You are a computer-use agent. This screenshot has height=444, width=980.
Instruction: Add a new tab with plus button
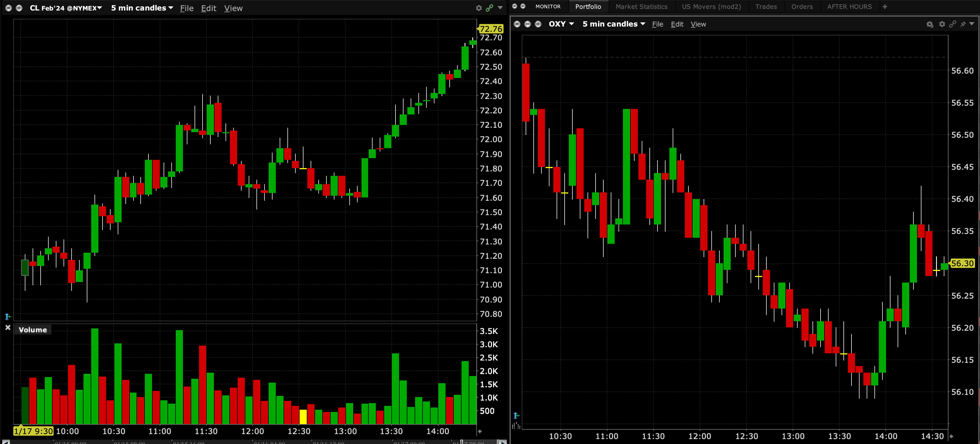[x=884, y=6]
